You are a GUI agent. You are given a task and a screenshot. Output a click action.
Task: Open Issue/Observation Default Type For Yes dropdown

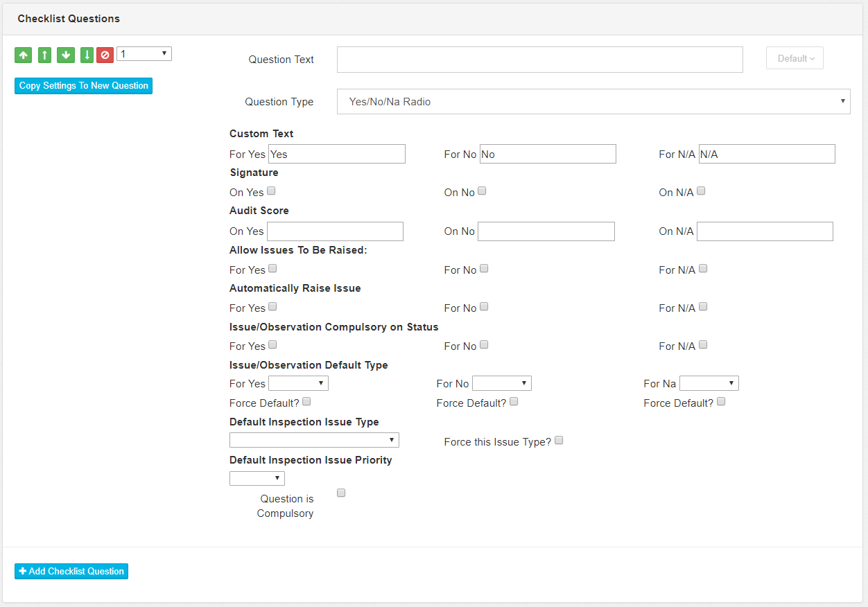298,383
